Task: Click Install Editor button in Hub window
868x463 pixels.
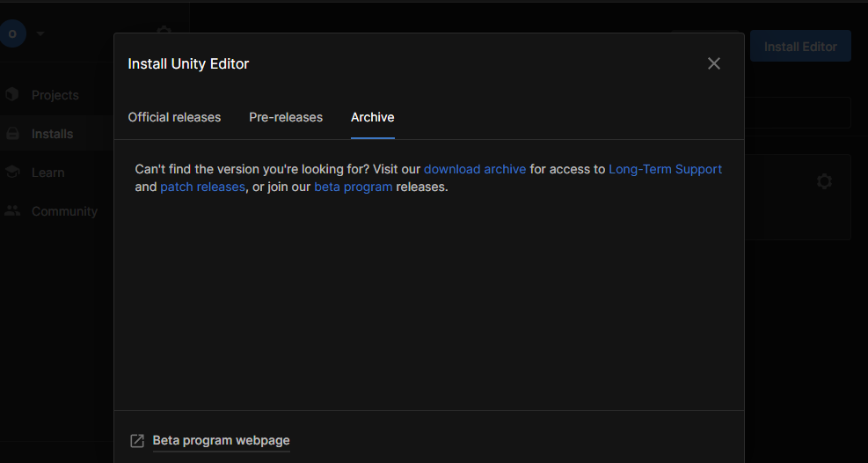Action: point(800,47)
